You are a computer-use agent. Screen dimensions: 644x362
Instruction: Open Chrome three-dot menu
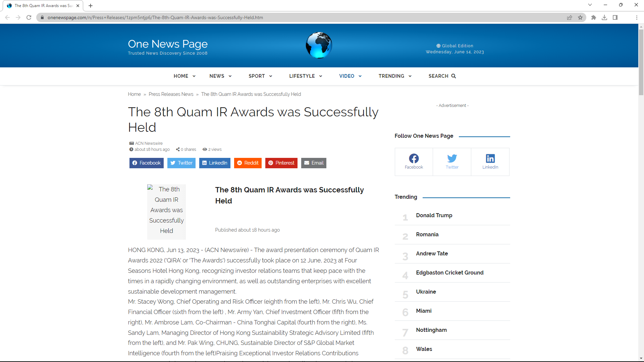(x=637, y=17)
